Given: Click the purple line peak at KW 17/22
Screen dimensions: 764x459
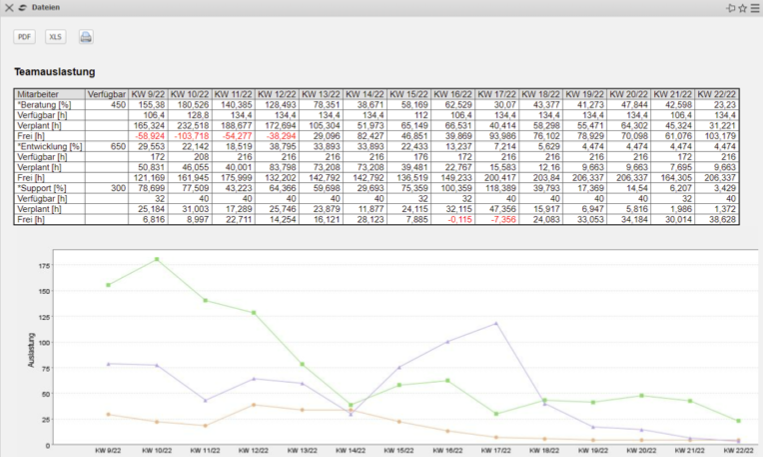Looking at the screenshot, I should tap(496, 323).
